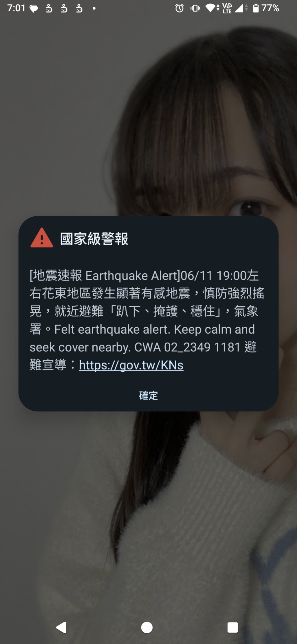Screen dimensions: 297x644
Task: Tap the chat bubble notification icon
Action: coord(34,8)
